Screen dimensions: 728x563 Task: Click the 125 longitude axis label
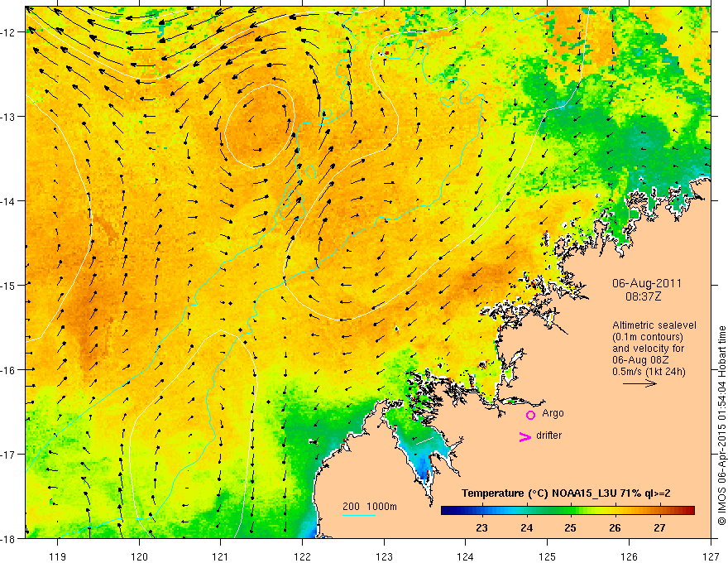(548, 557)
